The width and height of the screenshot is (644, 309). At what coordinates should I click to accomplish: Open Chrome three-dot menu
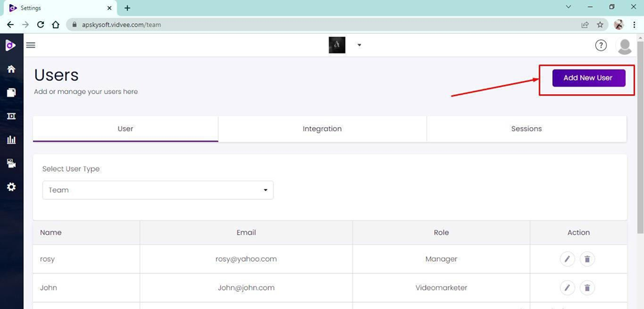tap(634, 25)
